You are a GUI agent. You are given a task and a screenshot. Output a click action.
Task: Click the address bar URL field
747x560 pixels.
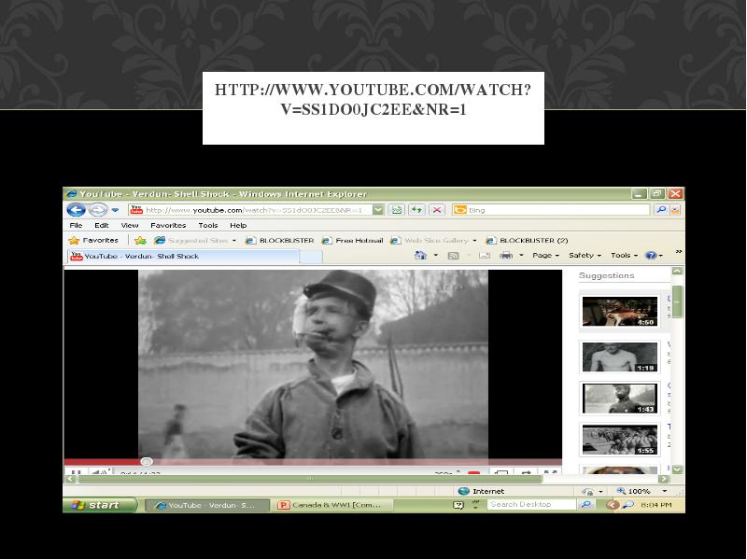click(x=250, y=210)
